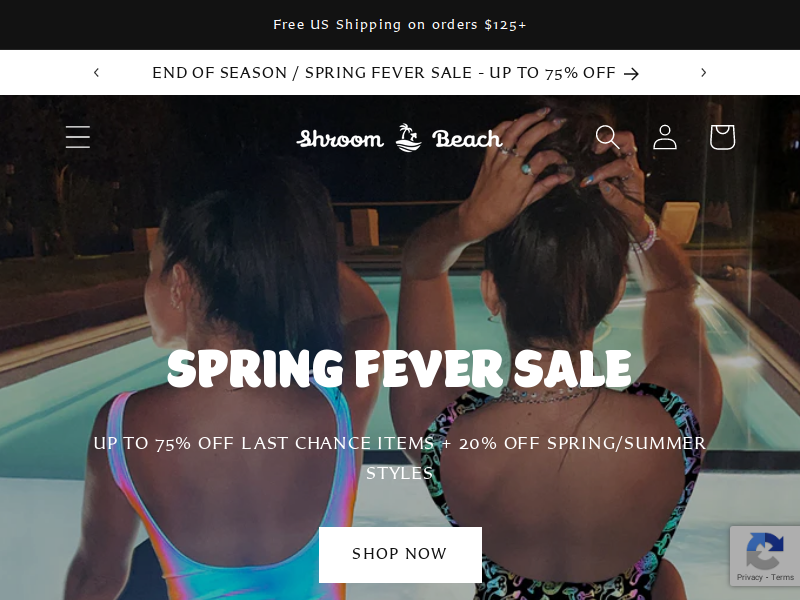Show the next announcement with right chevron
The height and width of the screenshot is (600, 800).
click(704, 72)
